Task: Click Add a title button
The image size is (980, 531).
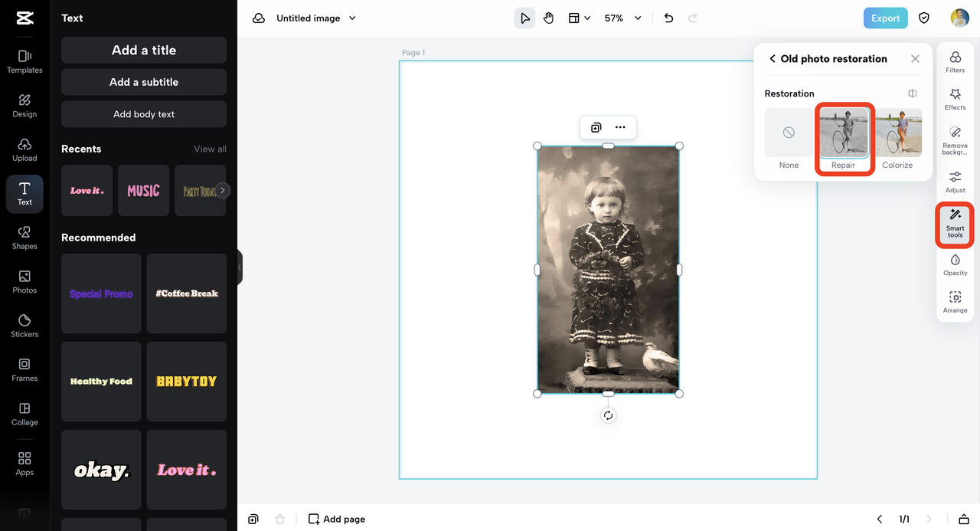Action: 144,50
